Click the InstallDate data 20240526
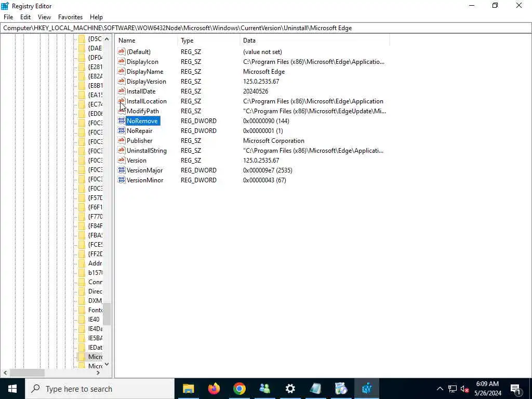The height and width of the screenshot is (399, 532). click(256, 91)
